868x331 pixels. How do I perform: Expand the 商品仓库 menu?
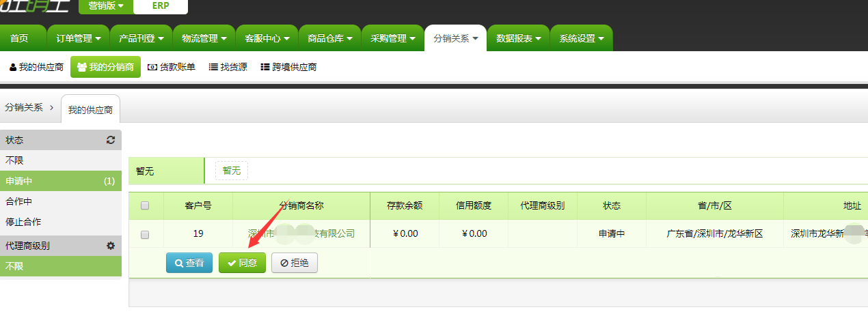tap(329, 38)
